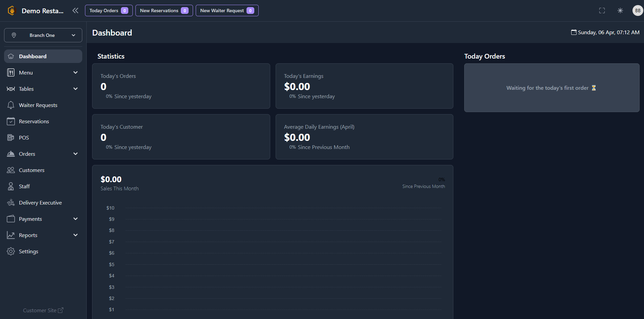Open the BB user avatar menu
644x319 pixels.
pyautogui.click(x=637, y=10)
